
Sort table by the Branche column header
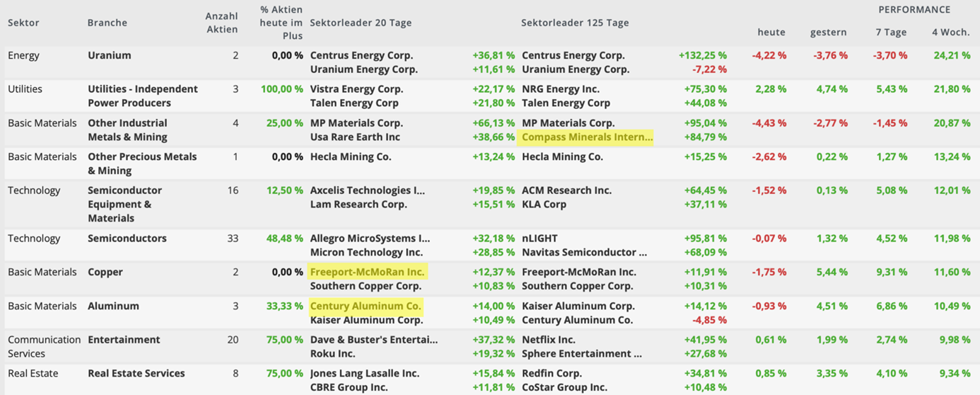coord(107,23)
